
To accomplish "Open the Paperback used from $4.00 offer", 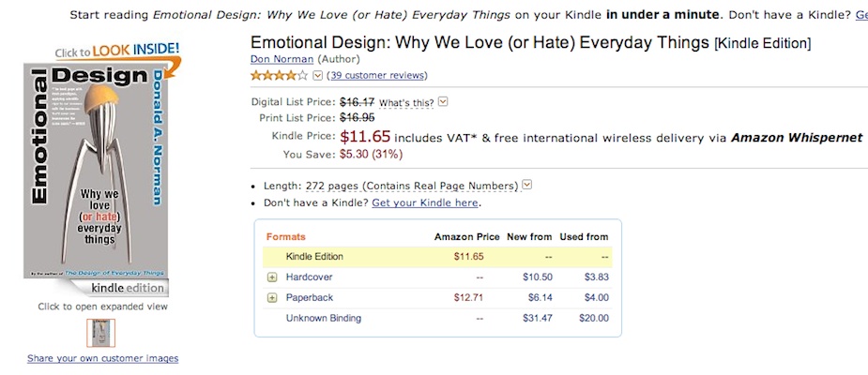I will [x=596, y=297].
